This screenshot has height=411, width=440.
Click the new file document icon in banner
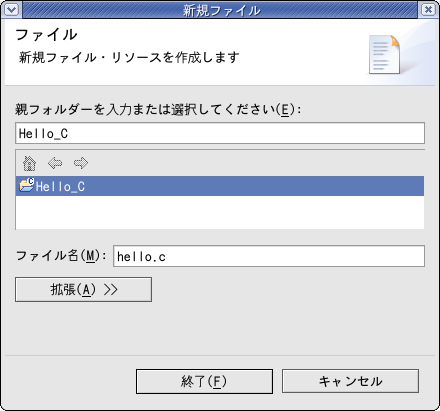pyautogui.click(x=384, y=54)
